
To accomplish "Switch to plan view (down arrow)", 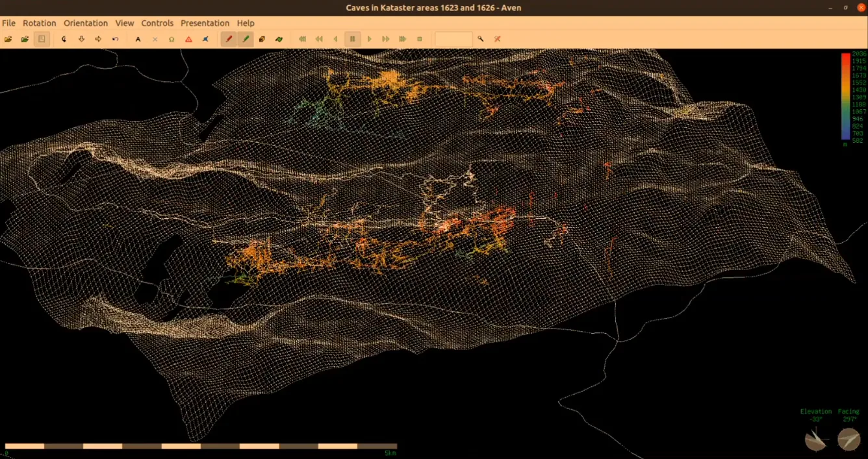I will 81,39.
